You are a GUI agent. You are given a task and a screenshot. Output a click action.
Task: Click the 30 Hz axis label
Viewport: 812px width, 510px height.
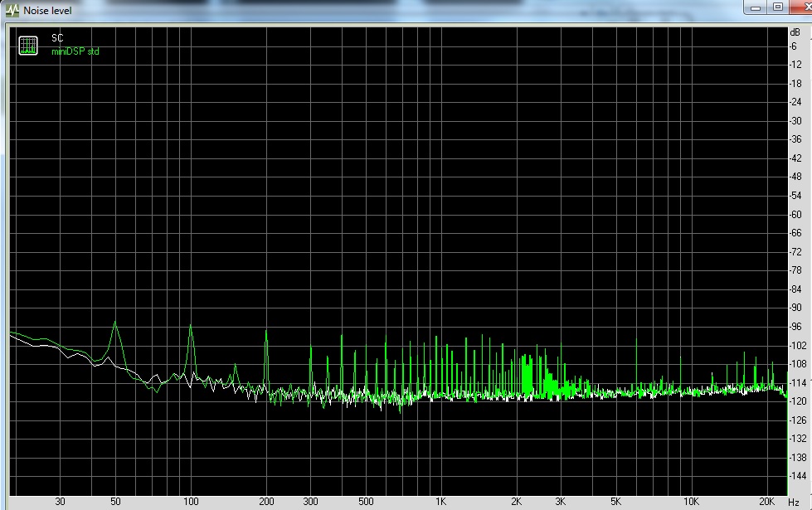point(60,501)
